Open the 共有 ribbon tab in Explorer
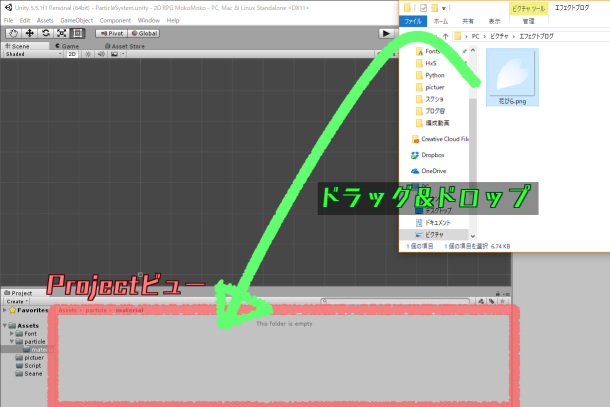 pyautogui.click(x=468, y=21)
